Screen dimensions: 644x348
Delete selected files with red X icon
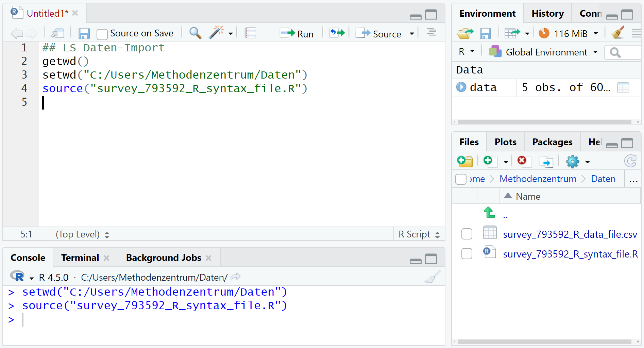point(522,161)
